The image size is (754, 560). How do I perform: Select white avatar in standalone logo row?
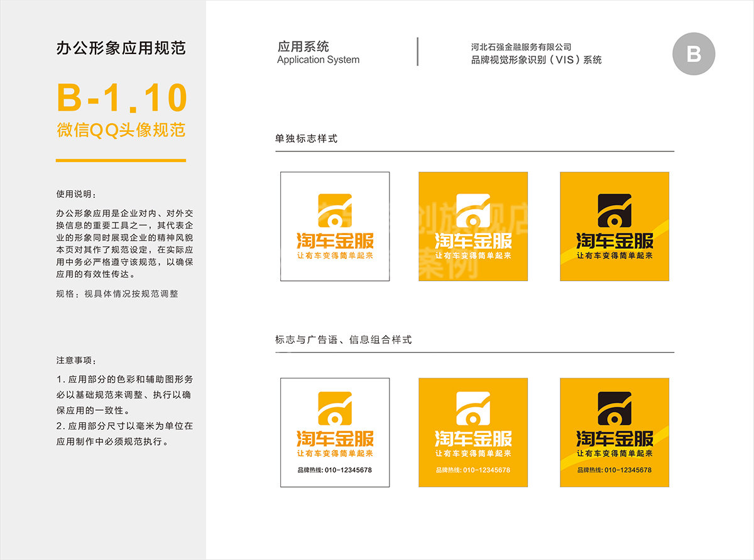click(x=335, y=226)
